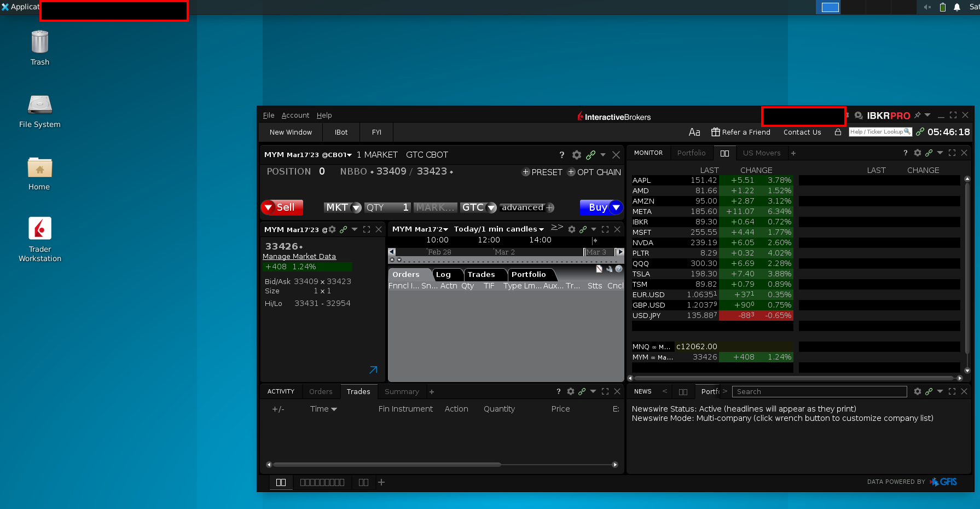Click the Monitor panel help question mark
Viewport: 980px width, 509px height.
click(x=905, y=153)
